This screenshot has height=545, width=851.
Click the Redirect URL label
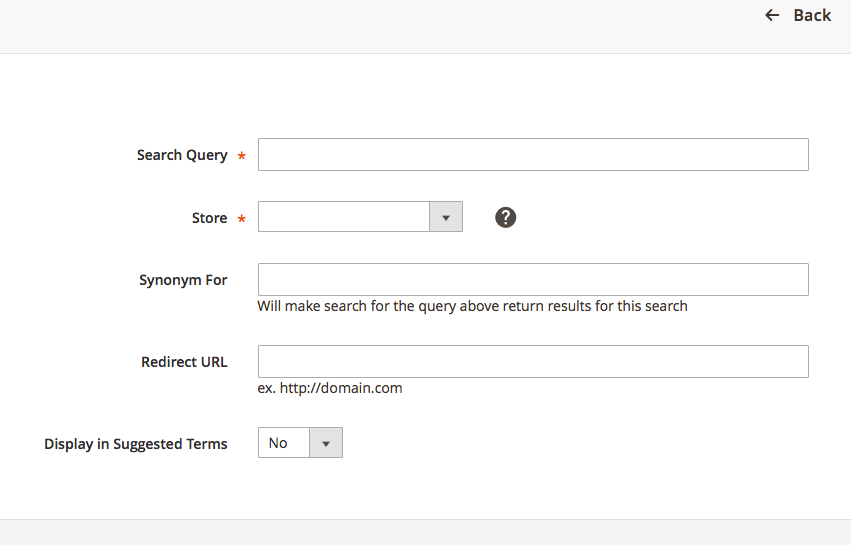pyautogui.click(x=184, y=362)
